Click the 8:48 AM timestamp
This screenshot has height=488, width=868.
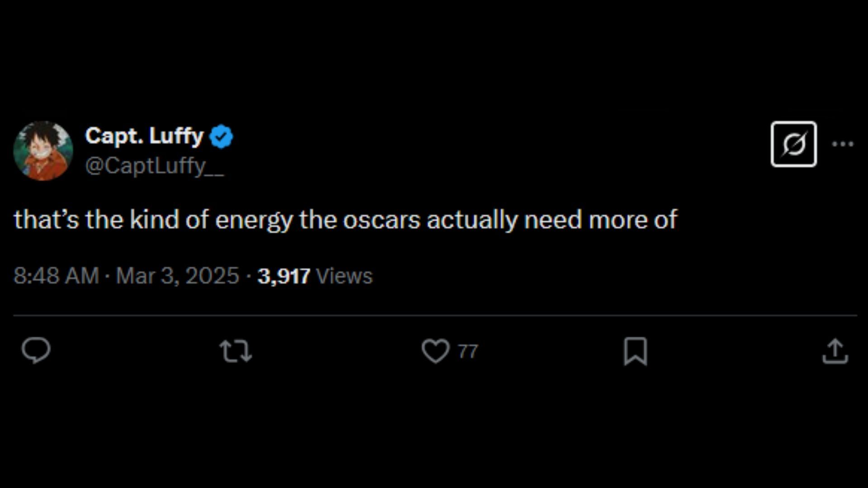tap(56, 276)
